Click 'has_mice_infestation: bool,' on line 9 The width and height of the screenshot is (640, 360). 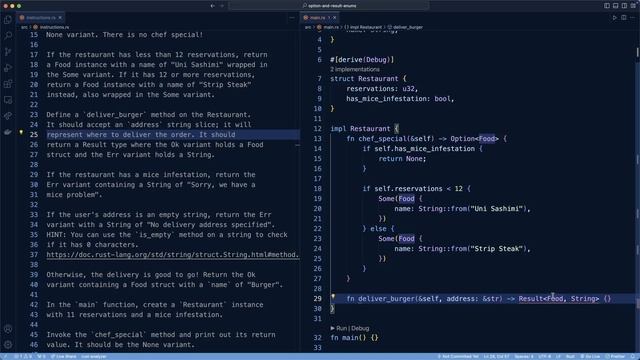400,99
